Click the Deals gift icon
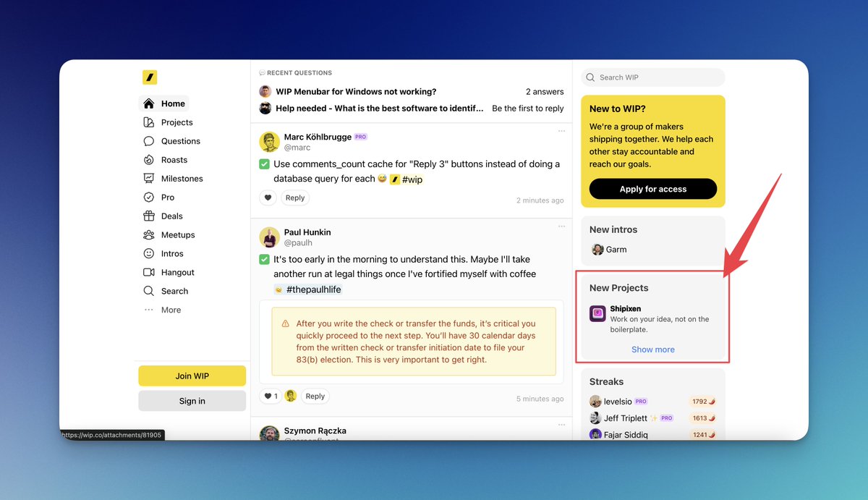Image resolution: width=868 pixels, height=500 pixels. point(149,216)
